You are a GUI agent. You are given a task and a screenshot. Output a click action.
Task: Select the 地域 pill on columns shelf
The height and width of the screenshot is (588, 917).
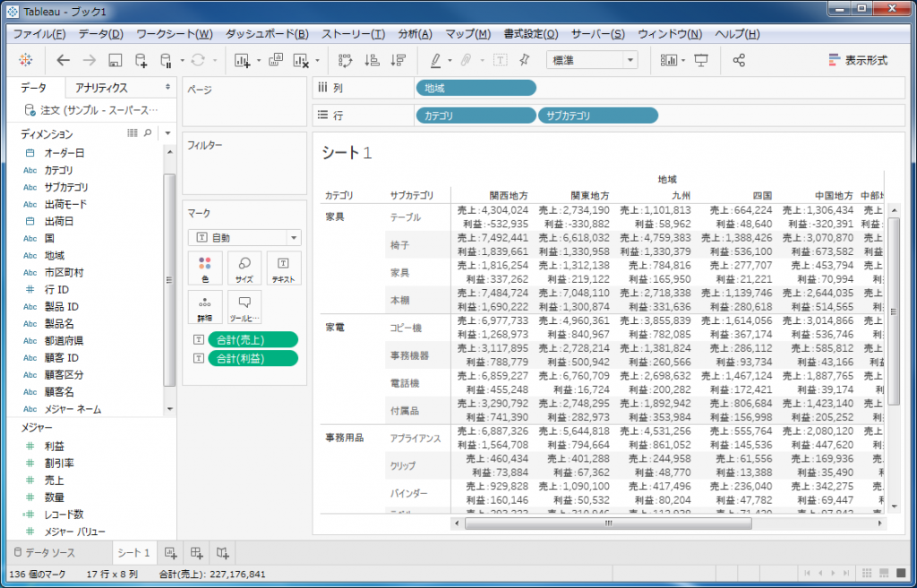point(476,88)
